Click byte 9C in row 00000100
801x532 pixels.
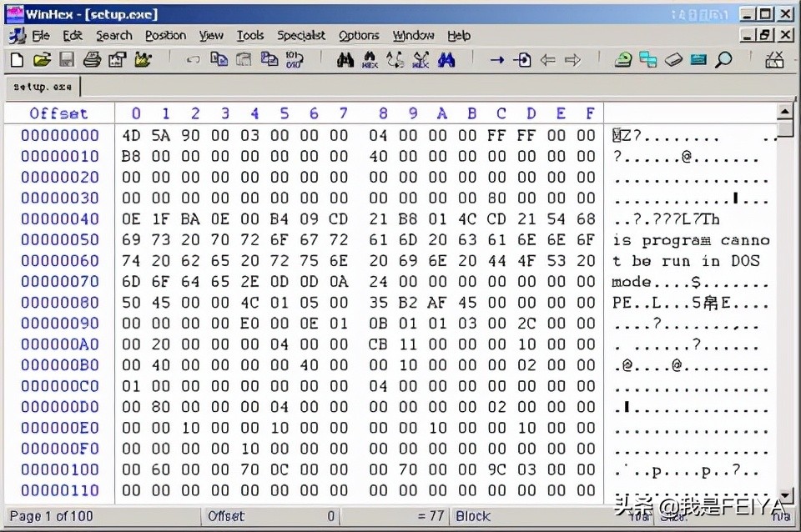click(496, 469)
